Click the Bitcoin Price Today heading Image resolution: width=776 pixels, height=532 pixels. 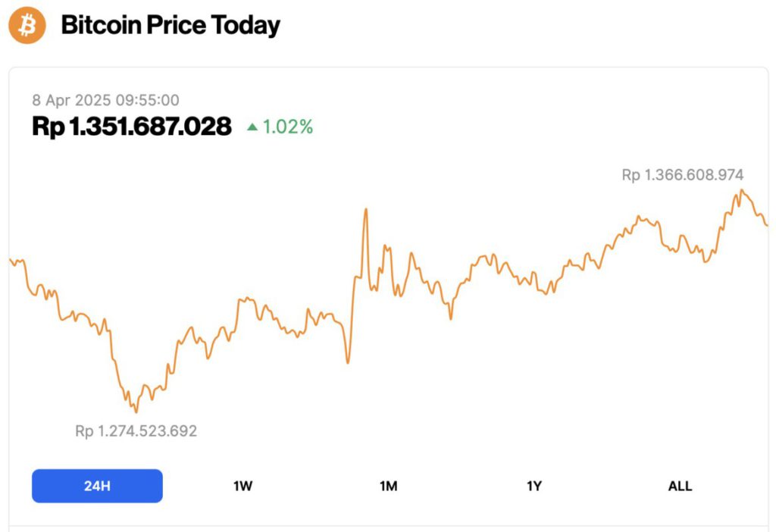coord(171,26)
